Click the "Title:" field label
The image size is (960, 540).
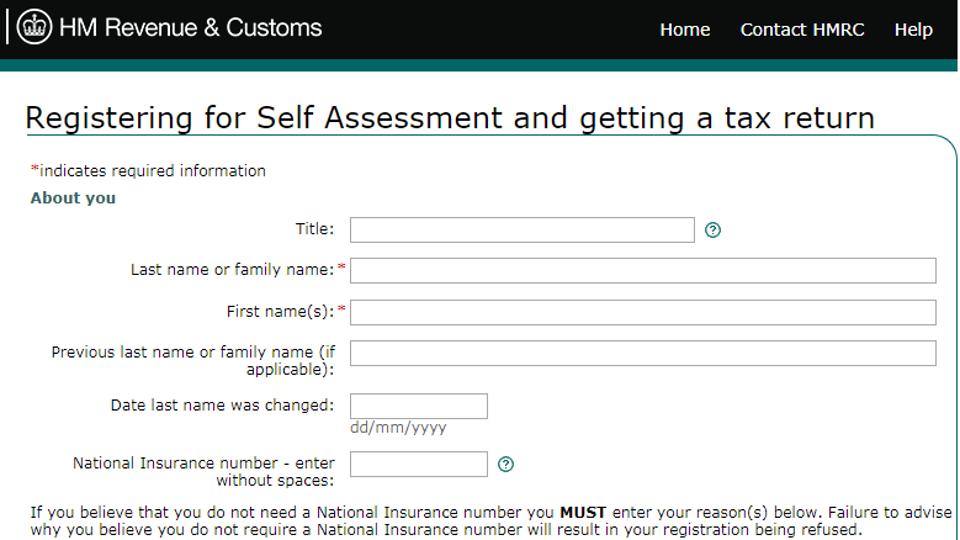(x=315, y=229)
